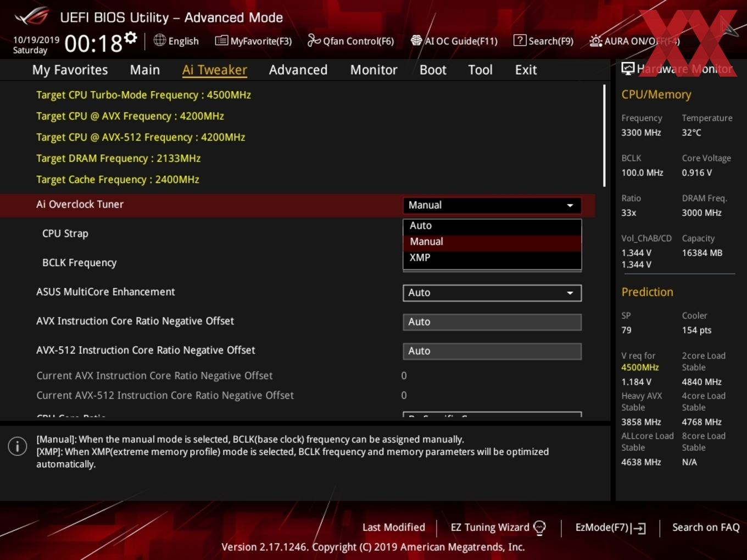Click the globe language icon
The image size is (747, 560).
coord(159,40)
